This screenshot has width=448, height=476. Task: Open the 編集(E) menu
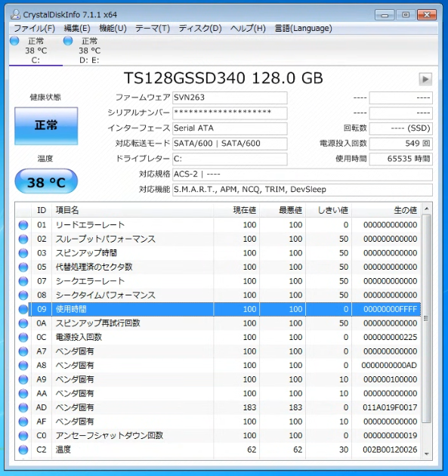[77, 29]
